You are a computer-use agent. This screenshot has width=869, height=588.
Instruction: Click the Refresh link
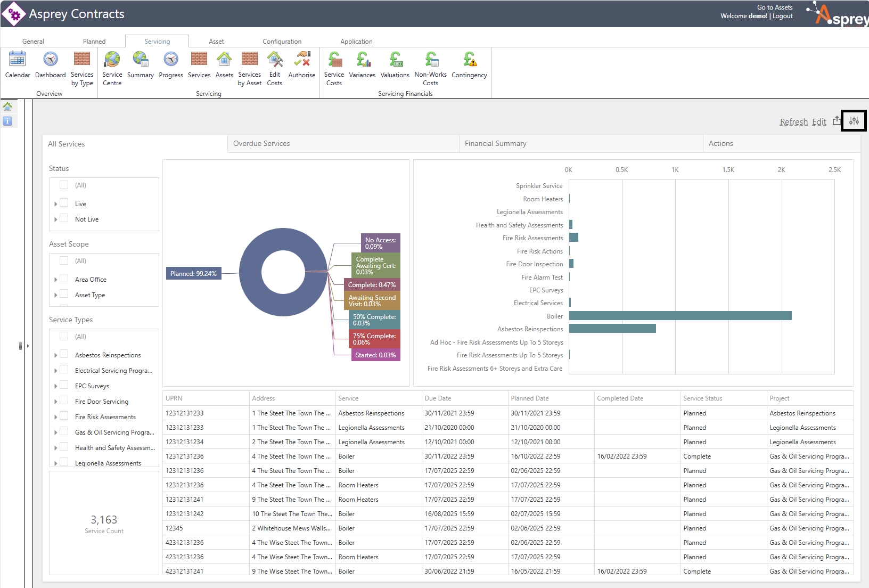(x=793, y=122)
